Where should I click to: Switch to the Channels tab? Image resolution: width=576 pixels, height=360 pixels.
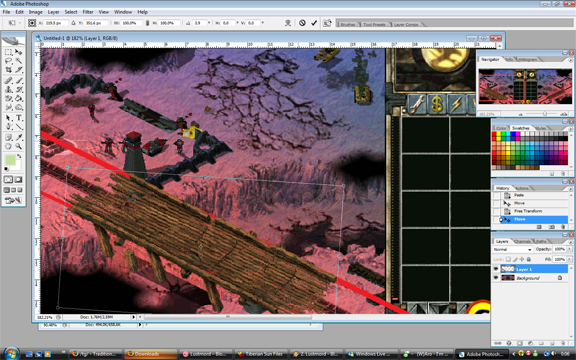pos(522,241)
